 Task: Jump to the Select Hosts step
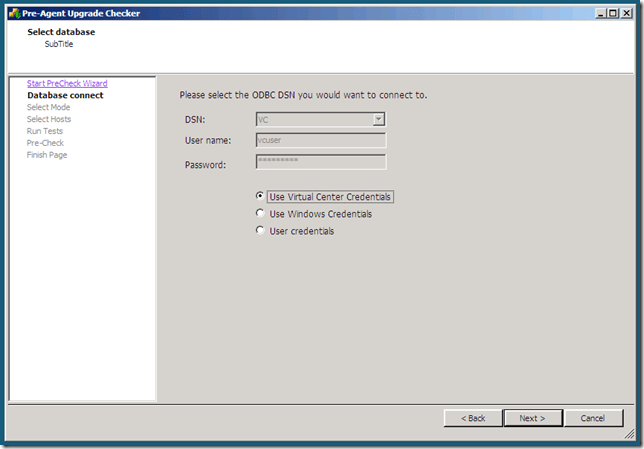[49, 119]
